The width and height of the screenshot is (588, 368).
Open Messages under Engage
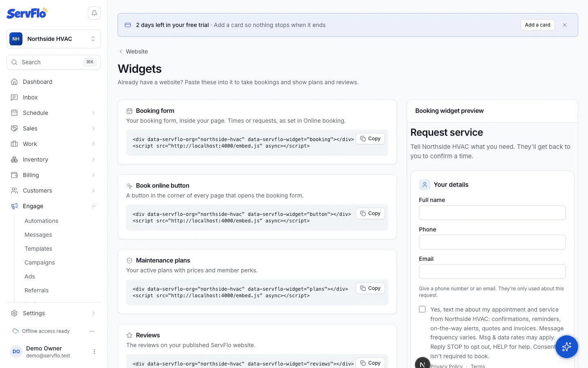[38, 235]
